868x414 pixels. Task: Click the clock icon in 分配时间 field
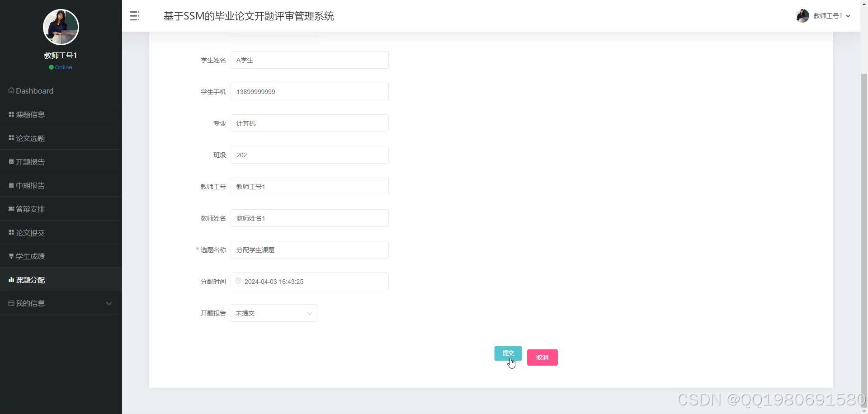[238, 281]
